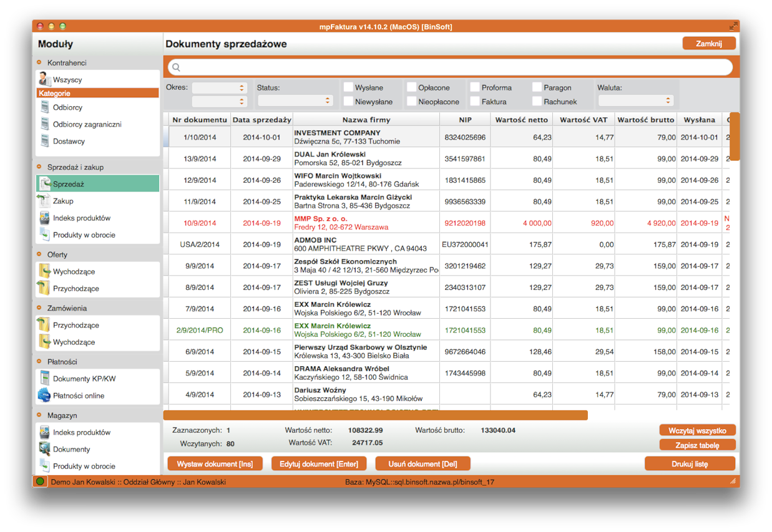
Task: Open Dokumenty KP/KW icon
Action: (x=44, y=379)
